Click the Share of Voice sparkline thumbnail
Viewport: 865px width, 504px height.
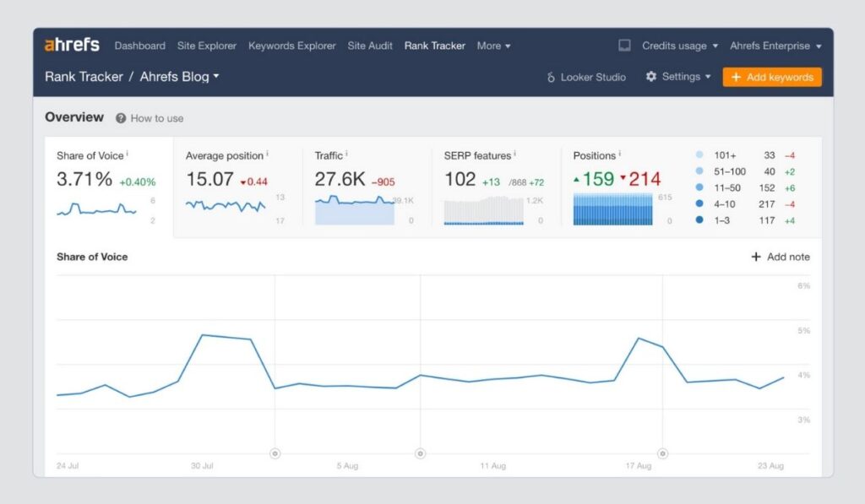click(x=96, y=209)
